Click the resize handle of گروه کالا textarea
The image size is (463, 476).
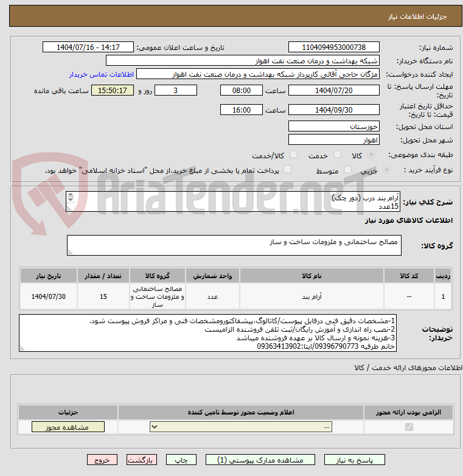(70, 253)
